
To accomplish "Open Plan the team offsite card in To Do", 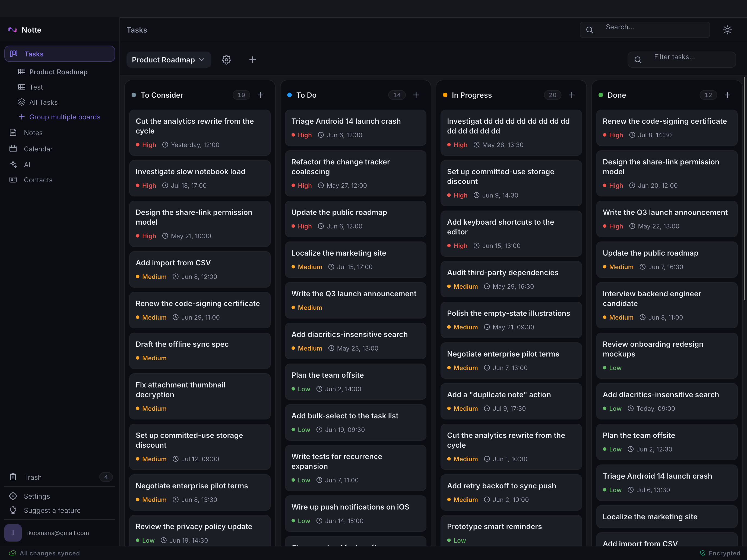I will (356, 382).
